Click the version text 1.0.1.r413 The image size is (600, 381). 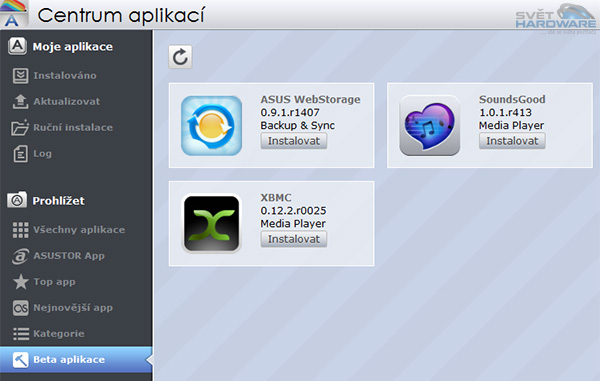[x=505, y=112]
